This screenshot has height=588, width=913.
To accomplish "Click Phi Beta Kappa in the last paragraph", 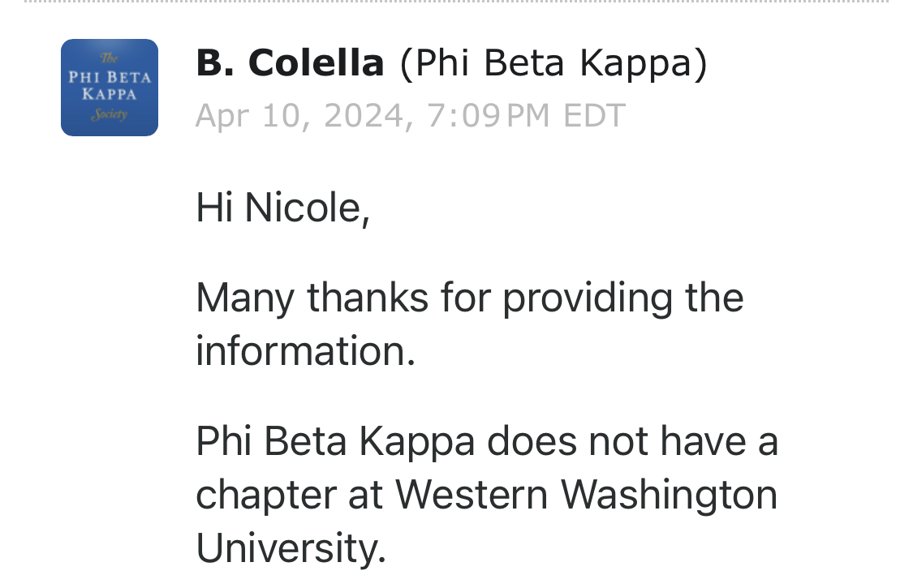I will [x=334, y=441].
